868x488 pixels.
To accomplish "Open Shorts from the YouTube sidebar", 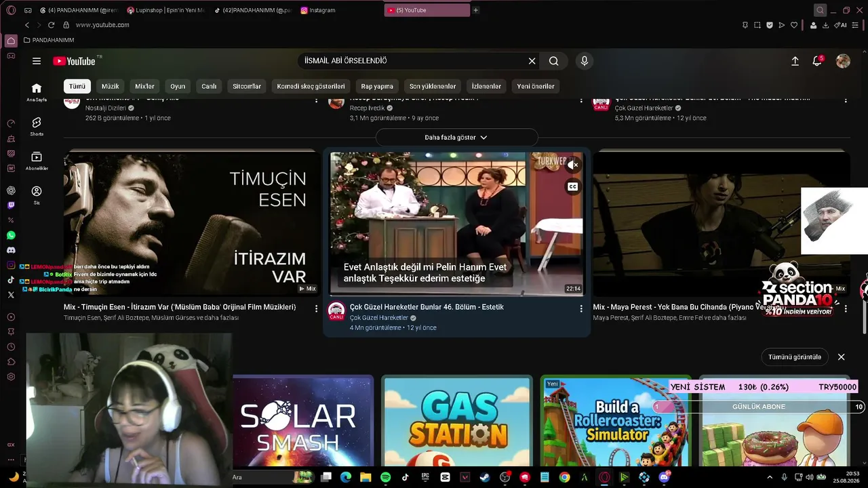I will (37, 126).
